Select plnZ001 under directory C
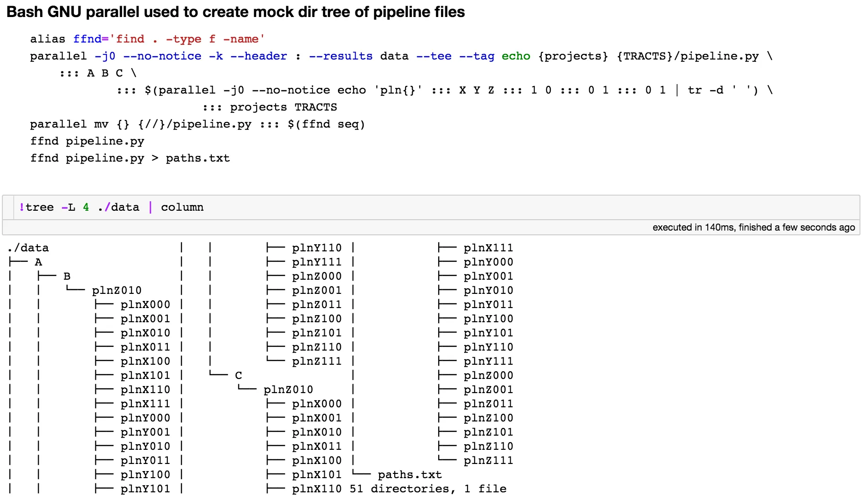 [488, 390]
